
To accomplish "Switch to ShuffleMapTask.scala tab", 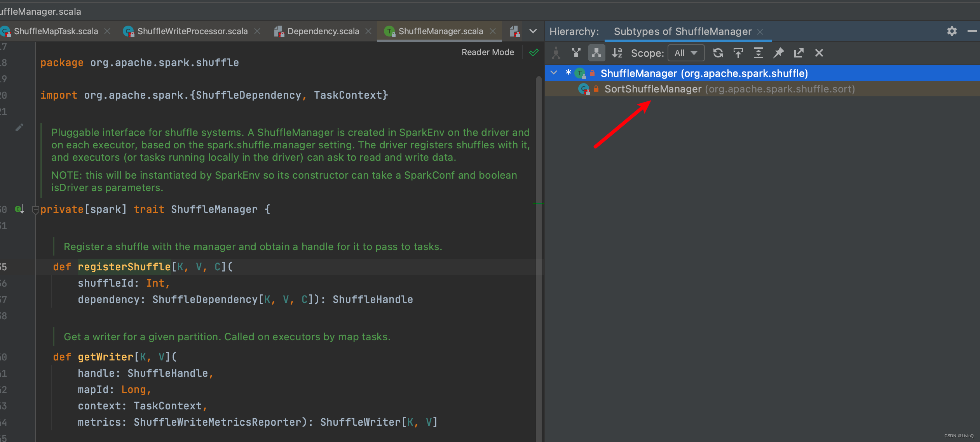I will tap(56, 31).
